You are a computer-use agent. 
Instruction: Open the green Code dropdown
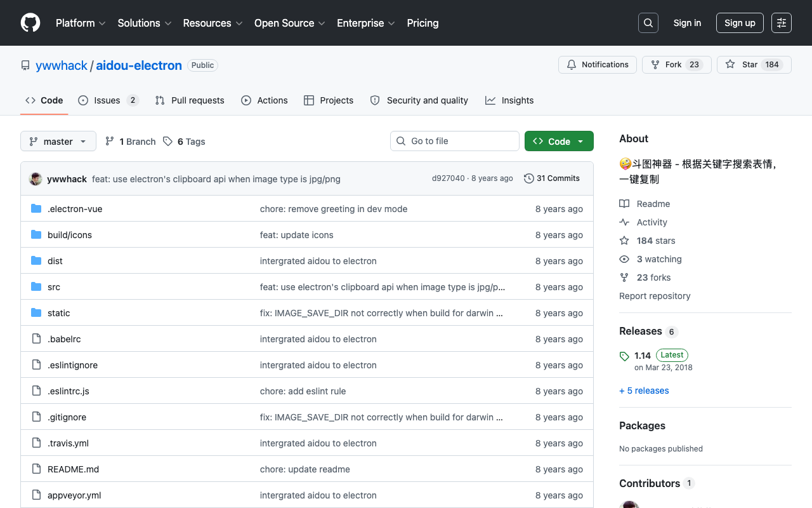coord(559,141)
